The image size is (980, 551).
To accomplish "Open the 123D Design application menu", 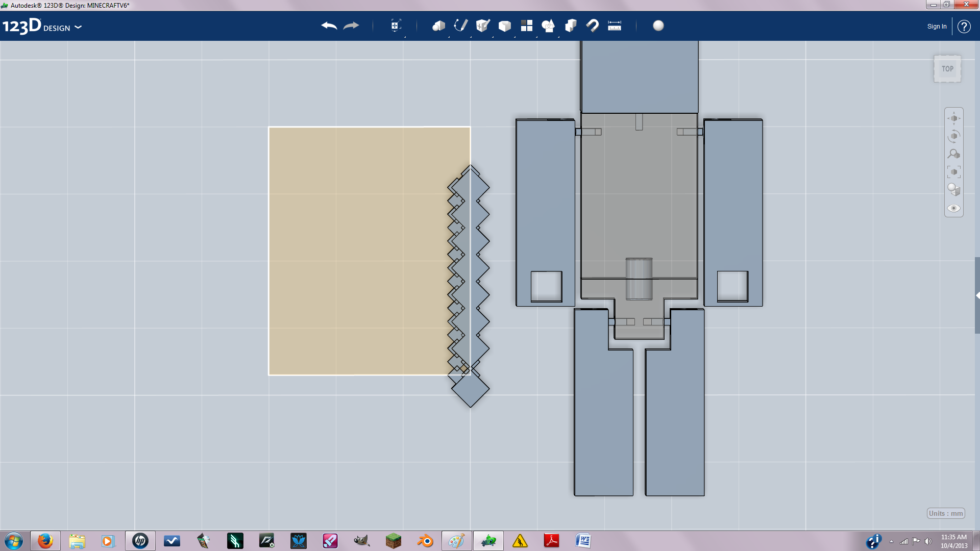I will point(42,26).
